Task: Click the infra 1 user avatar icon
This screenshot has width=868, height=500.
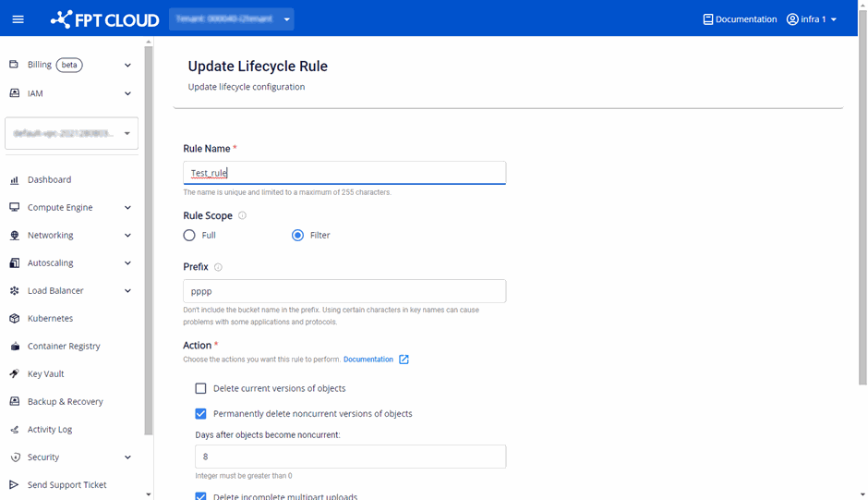Action: (792, 19)
